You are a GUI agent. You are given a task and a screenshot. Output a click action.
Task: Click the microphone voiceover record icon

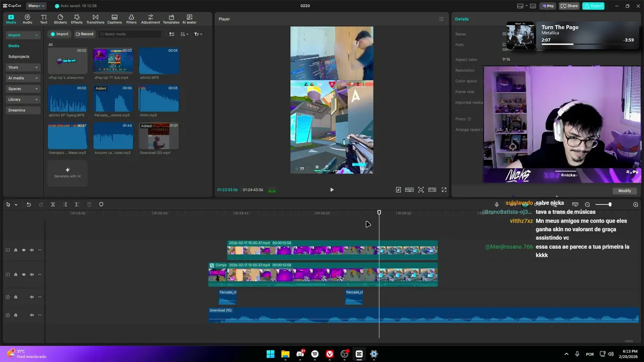(x=497, y=205)
